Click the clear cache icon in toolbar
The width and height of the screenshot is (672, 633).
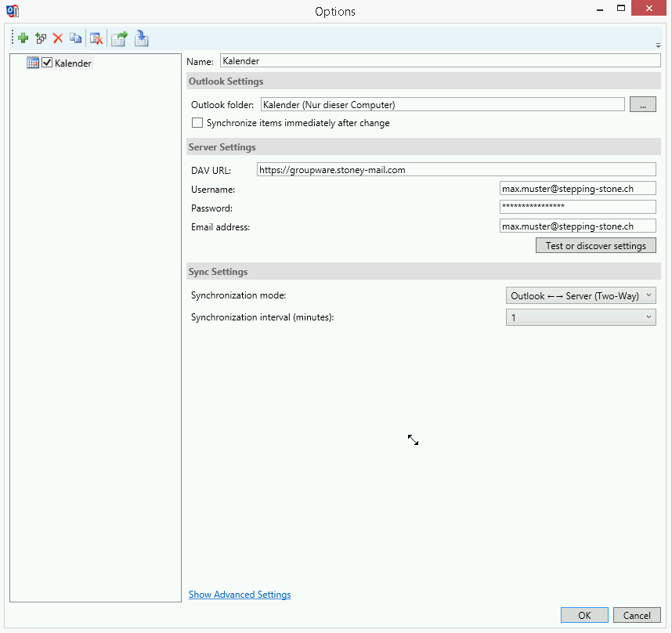(96, 38)
